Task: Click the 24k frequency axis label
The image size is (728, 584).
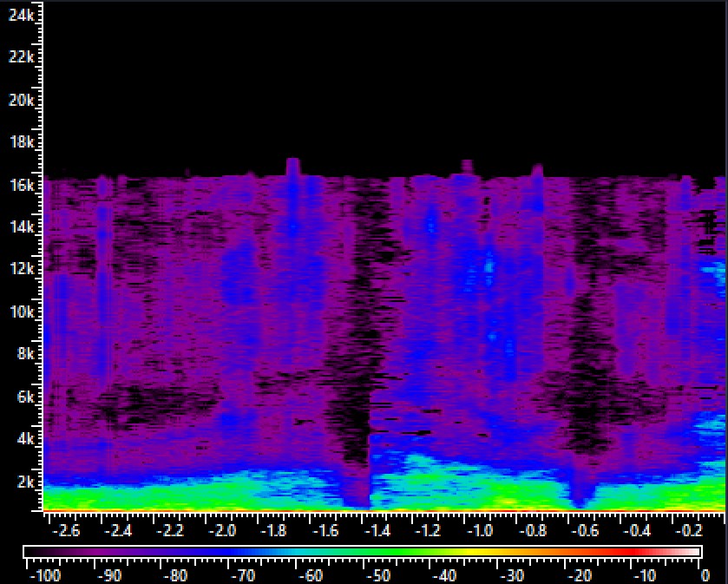Action: pos(22,16)
